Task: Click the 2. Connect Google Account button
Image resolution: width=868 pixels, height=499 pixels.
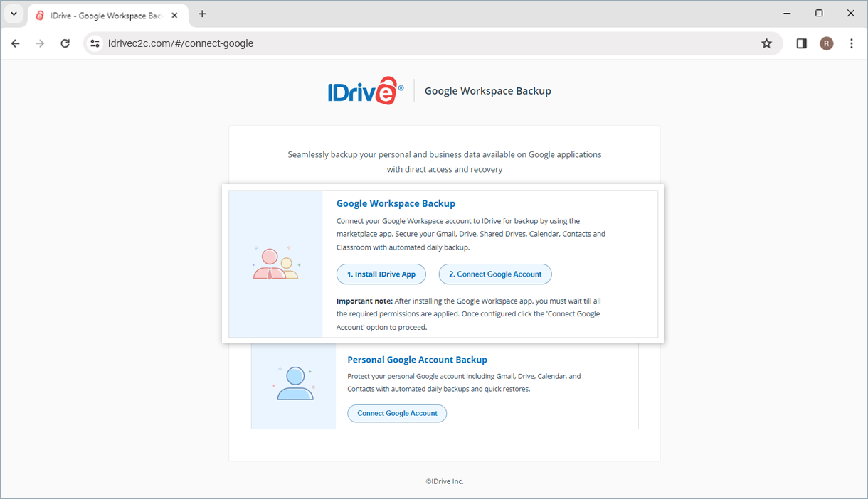Action: pyautogui.click(x=494, y=274)
